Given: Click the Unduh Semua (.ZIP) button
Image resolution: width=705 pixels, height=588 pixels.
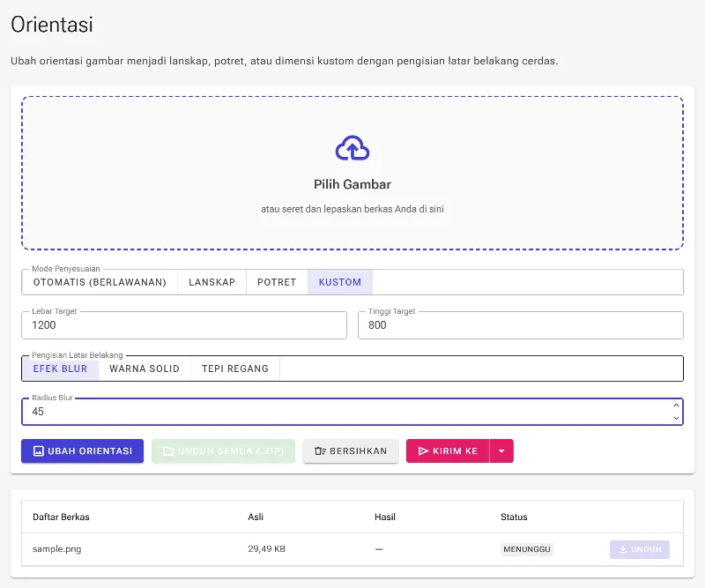Looking at the screenshot, I should pyautogui.click(x=224, y=450).
